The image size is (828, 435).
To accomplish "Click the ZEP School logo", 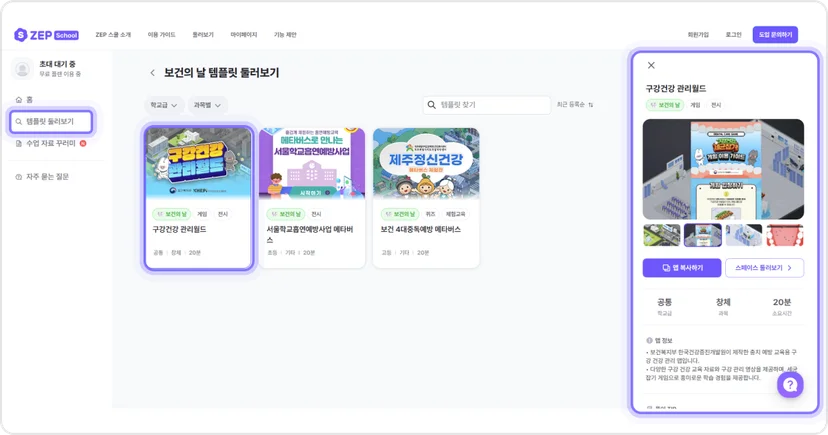I will point(46,35).
